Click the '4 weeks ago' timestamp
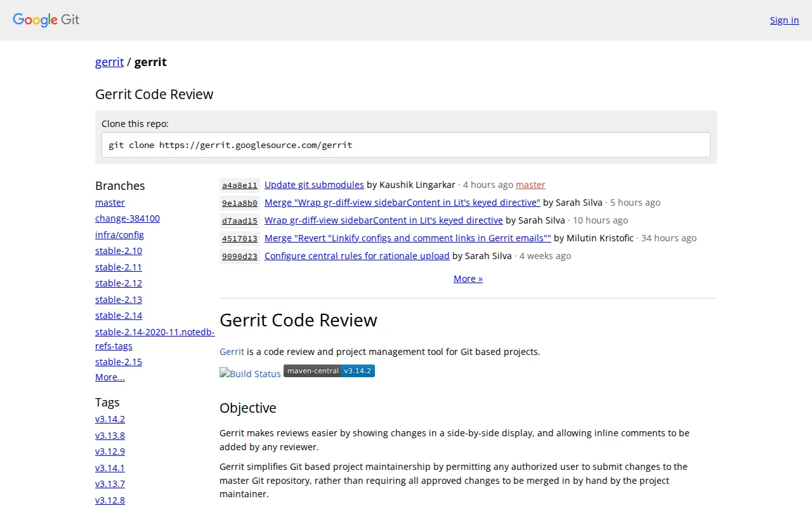Screen dimensions: 812x508 (x=545, y=255)
